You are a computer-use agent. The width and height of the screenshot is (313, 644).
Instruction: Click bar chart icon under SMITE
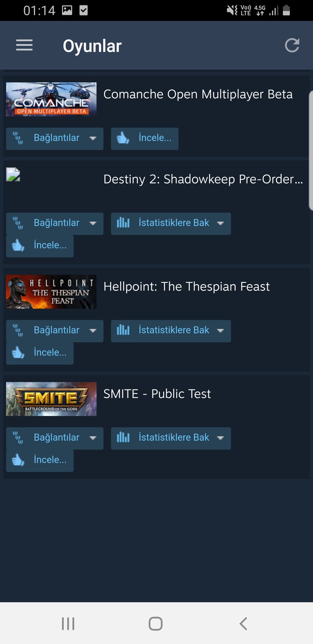click(123, 437)
